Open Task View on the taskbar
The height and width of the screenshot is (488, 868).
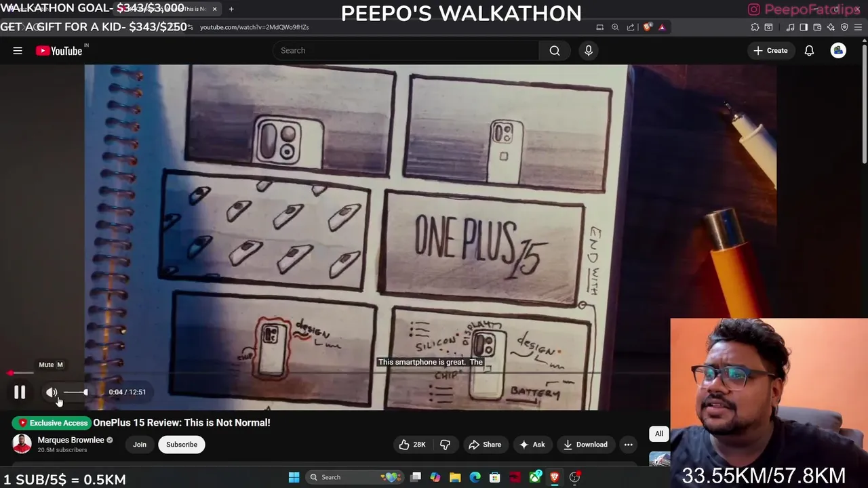(416, 477)
